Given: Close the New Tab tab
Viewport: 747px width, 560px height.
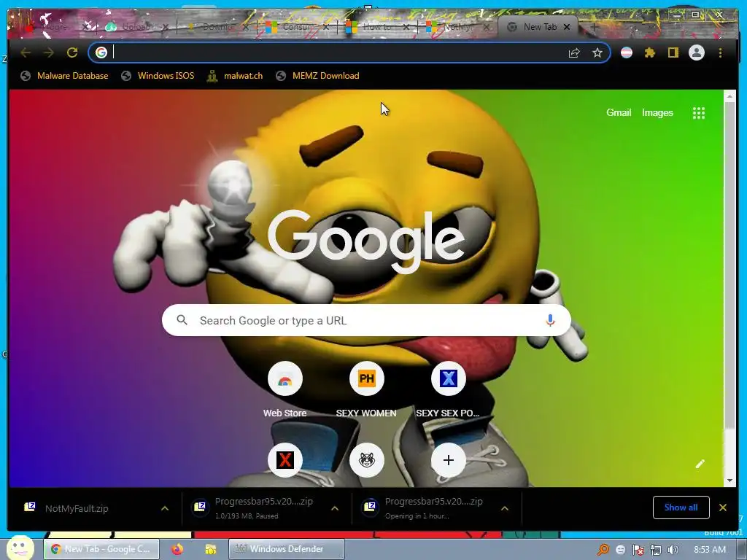Looking at the screenshot, I should click(x=566, y=27).
